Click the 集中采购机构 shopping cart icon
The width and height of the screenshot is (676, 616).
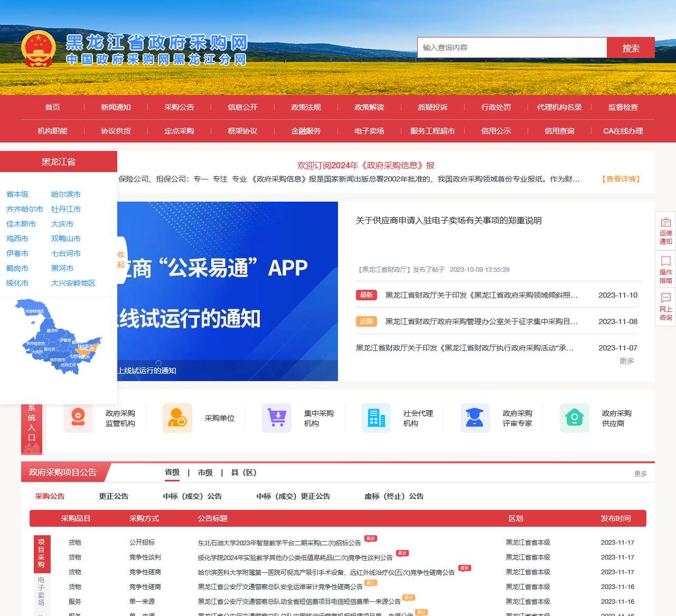(x=277, y=418)
